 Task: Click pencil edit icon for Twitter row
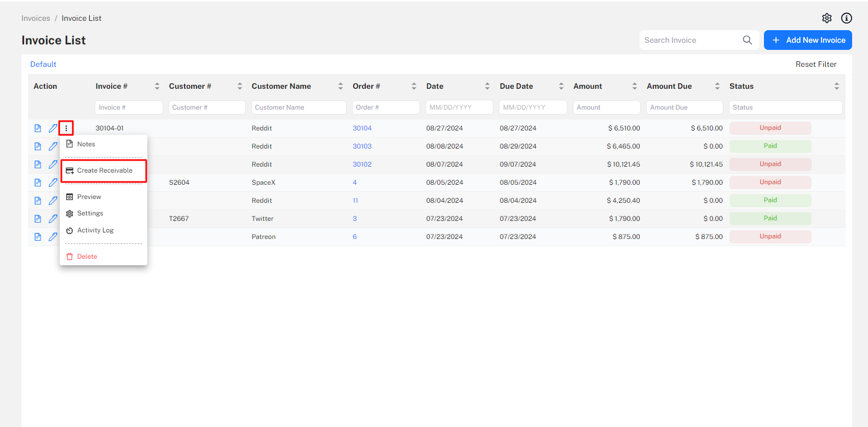click(53, 219)
